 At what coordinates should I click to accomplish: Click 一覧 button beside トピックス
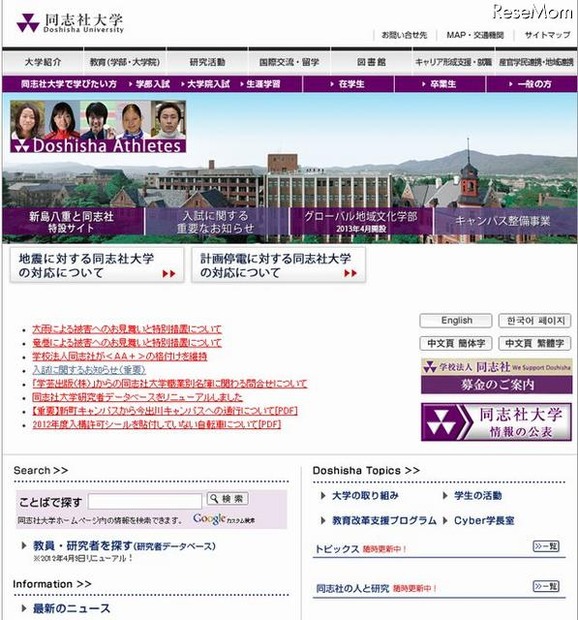(546, 546)
